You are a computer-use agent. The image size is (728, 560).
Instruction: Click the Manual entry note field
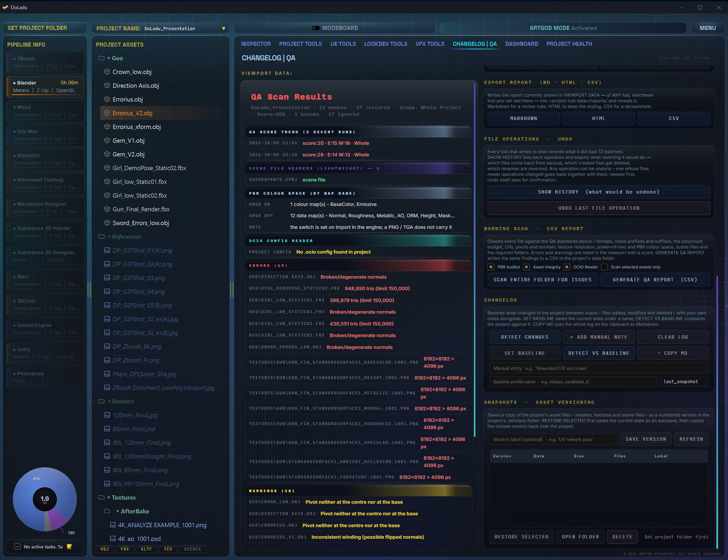[599, 368]
